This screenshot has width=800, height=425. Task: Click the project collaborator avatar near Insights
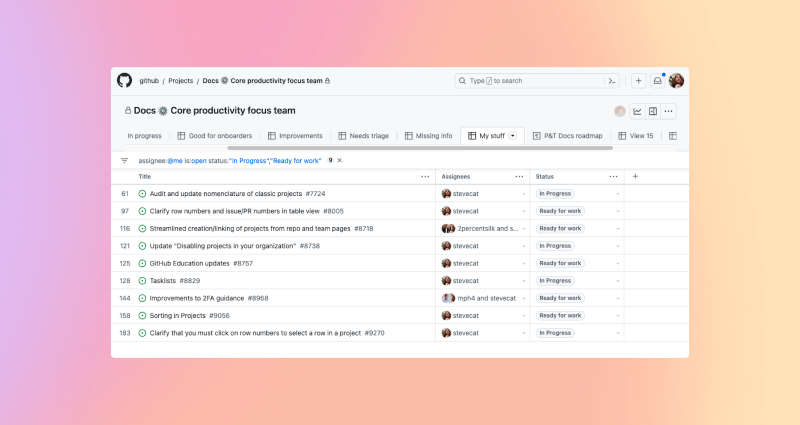(620, 111)
